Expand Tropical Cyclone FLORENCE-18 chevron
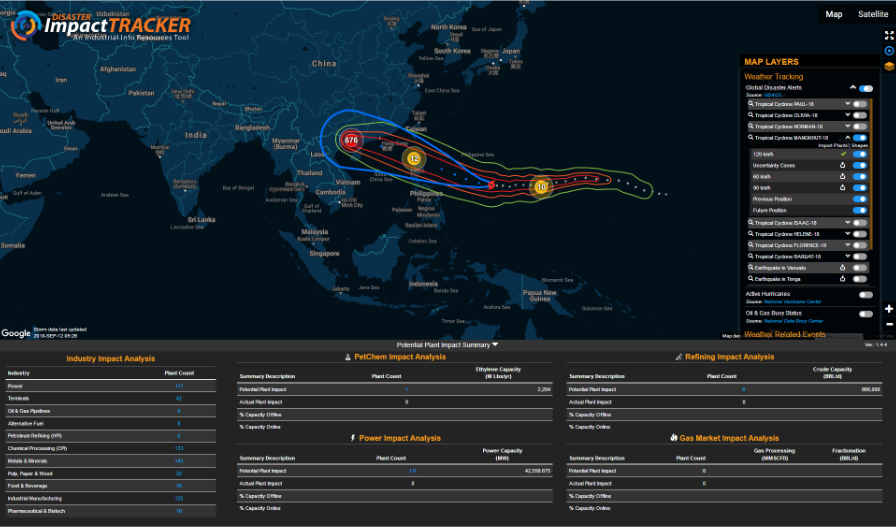 (847, 245)
